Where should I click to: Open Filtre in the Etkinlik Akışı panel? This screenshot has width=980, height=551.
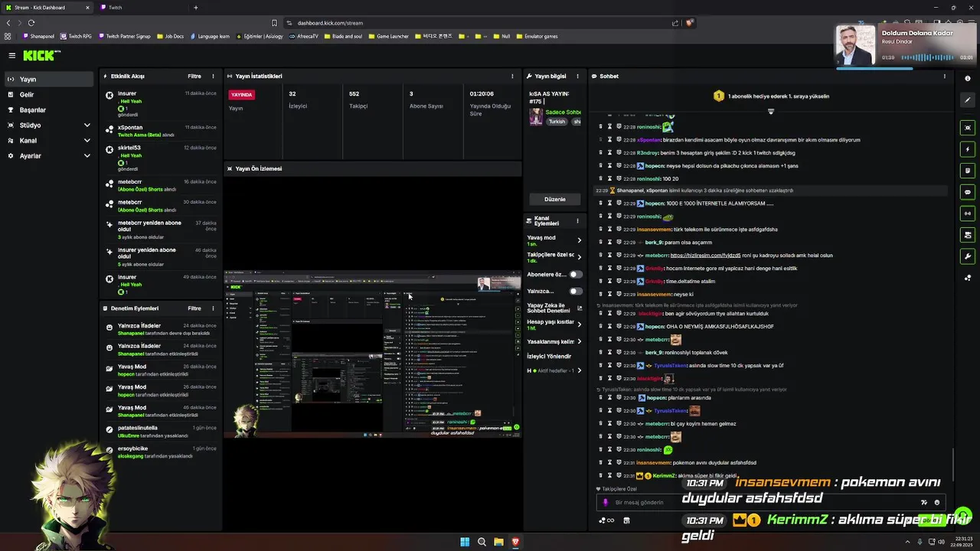point(194,76)
